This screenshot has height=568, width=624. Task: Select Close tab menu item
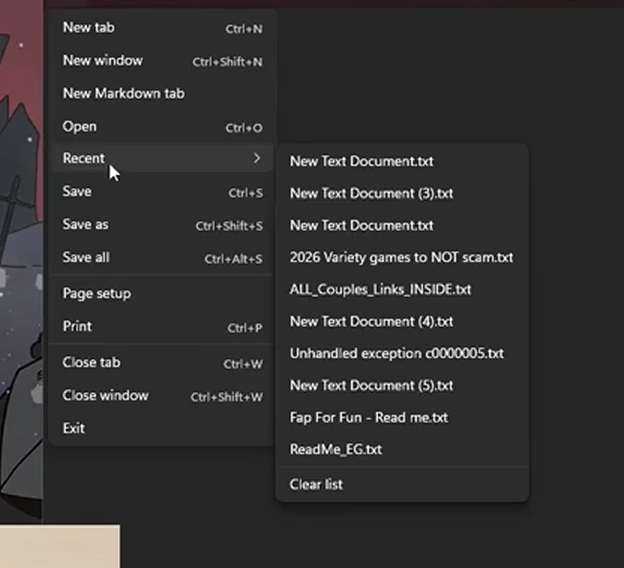coord(162,363)
